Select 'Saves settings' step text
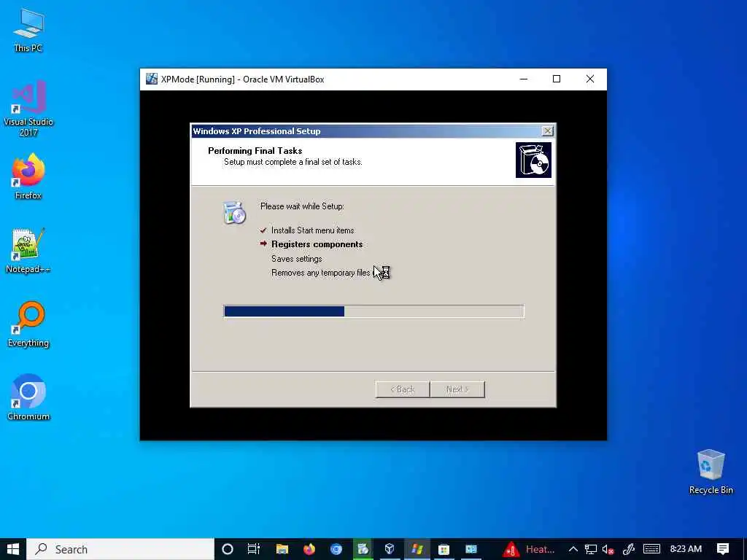The width and height of the screenshot is (747, 560). [297, 259]
